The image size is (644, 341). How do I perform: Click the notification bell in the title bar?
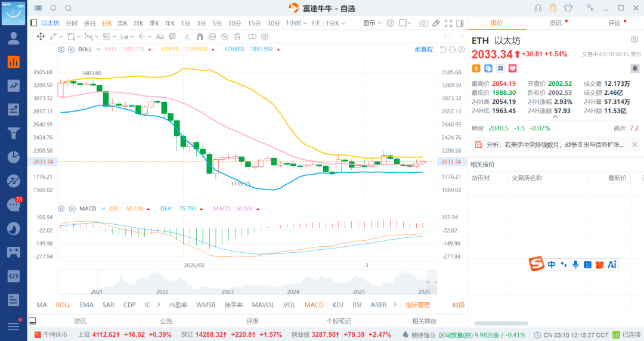tap(54, 8)
